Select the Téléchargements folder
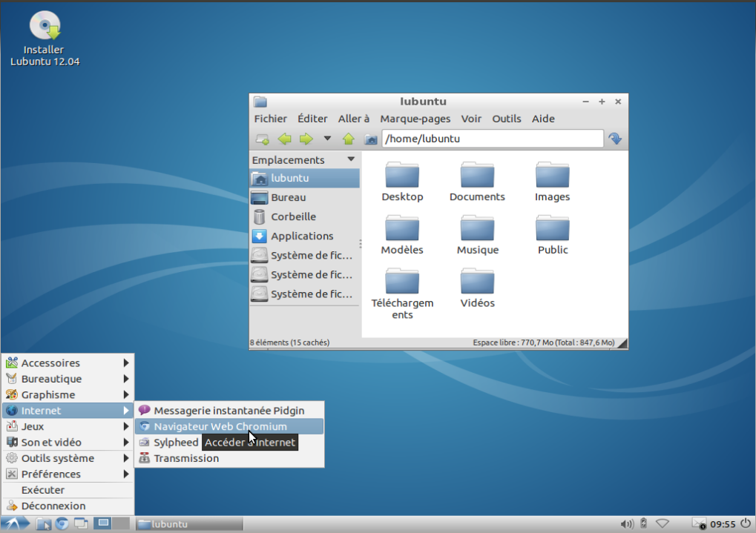This screenshot has height=533, width=756. pos(402,294)
